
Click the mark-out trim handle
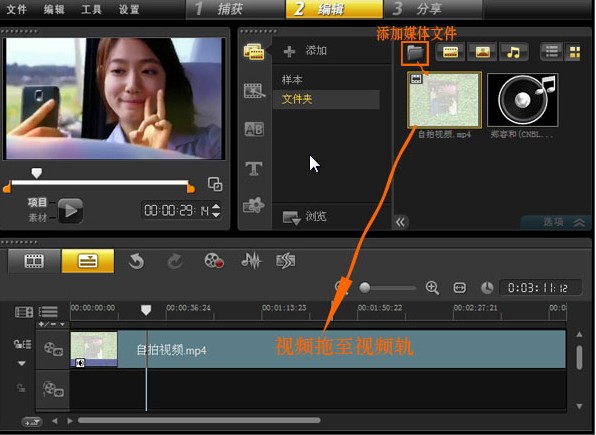tap(191, 187)
